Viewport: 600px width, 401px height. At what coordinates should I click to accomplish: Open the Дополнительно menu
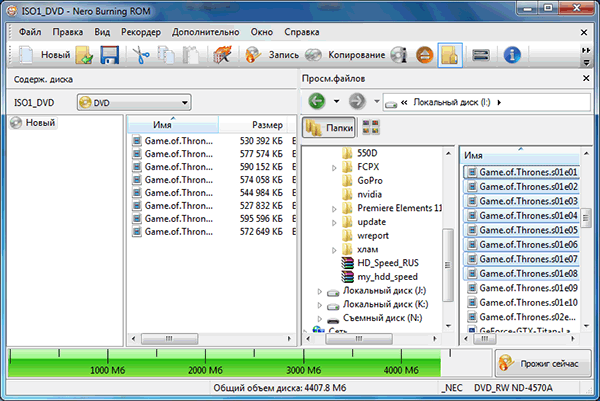coord(205,32)
